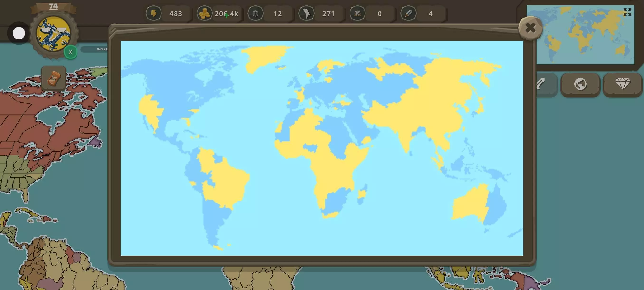
Task: Close the world map overview panel
Action: (530, 28)
